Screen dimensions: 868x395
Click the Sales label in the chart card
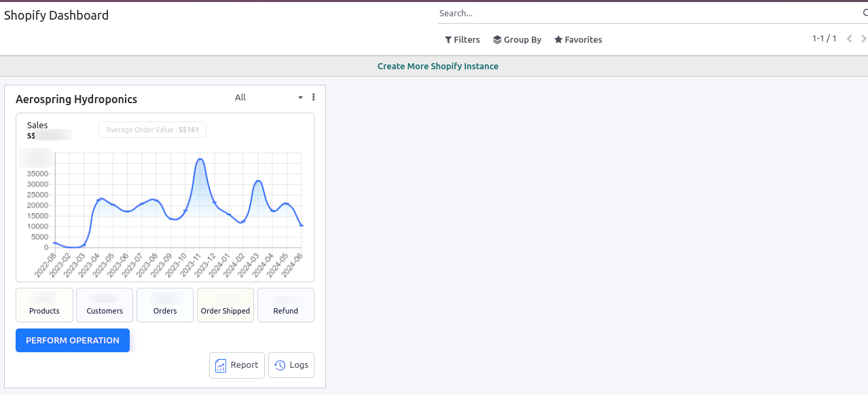pyautogui.click(x=37, y=125)
